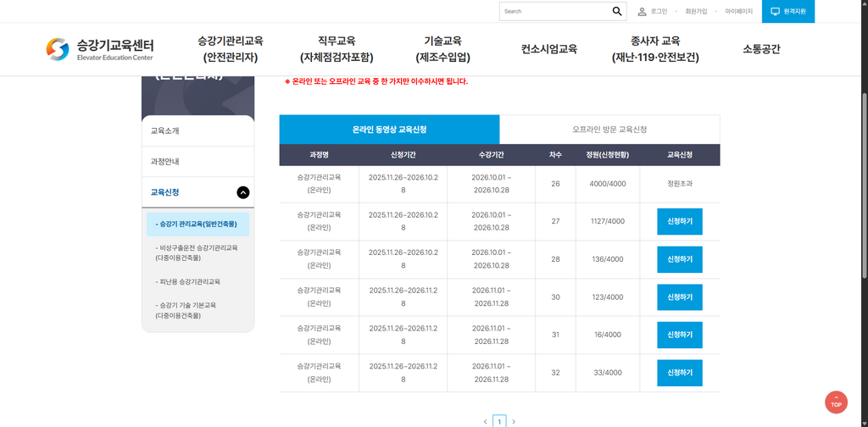This screenshot has width=868, height=427.
Task: Select 비상구출운전 승강기관리교육 submenu
Action: click(197, 252)
